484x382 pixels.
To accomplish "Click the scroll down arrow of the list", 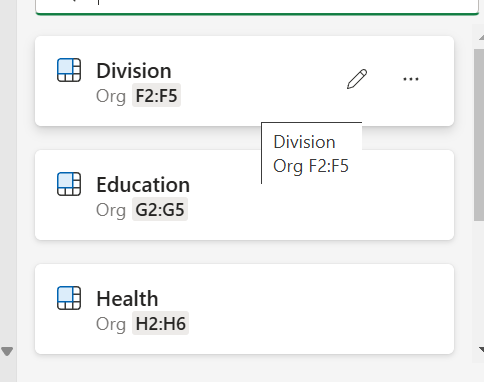I will (x=481, y=349).
